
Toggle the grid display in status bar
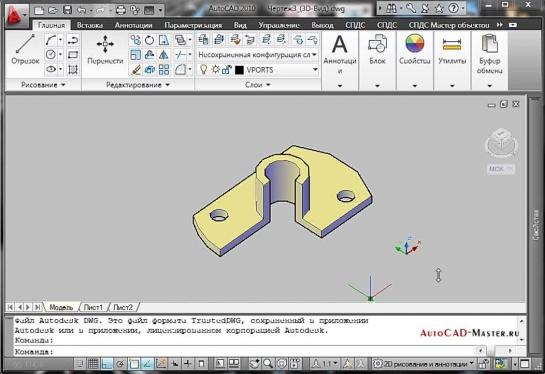93,364
